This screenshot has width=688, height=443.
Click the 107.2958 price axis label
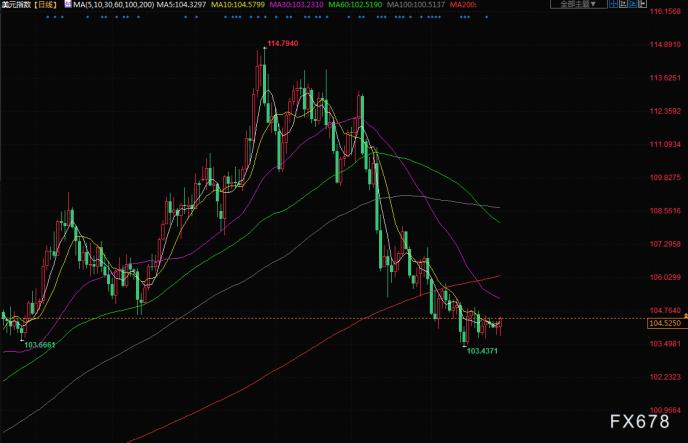(665, 244)
